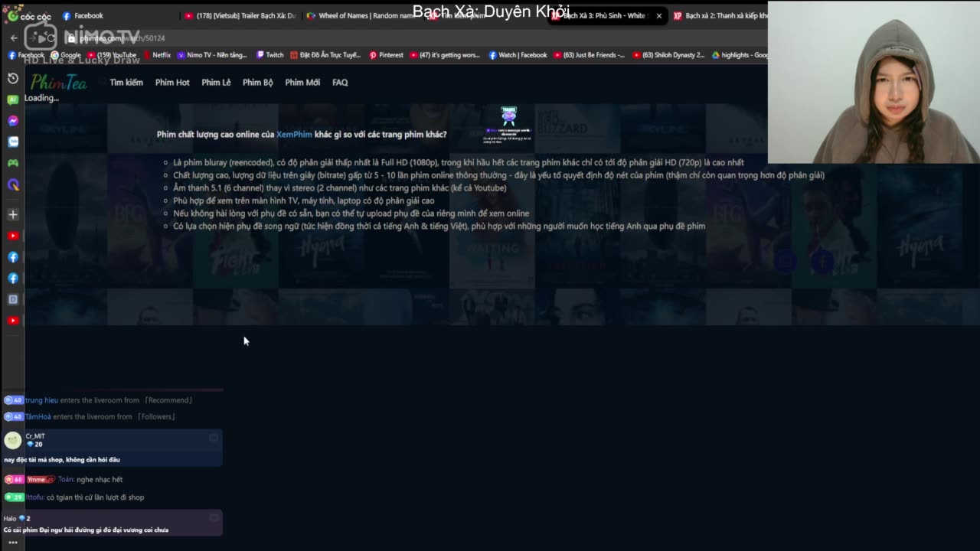Image resolution: width=980 pixels, height=551 pixels.
Task: Click the "Chất lượng cao, lượng dữ liệu" bullet
Action: click(498, 175)
